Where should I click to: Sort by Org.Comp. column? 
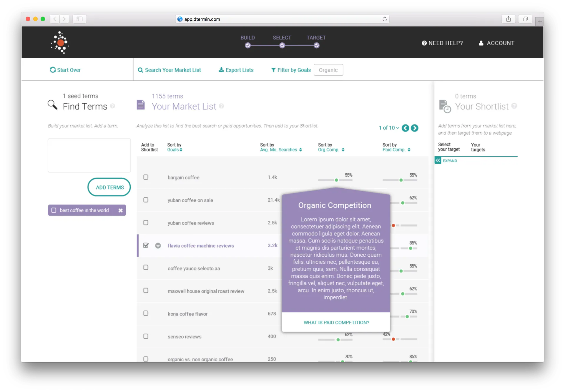(x=331, y=150)
